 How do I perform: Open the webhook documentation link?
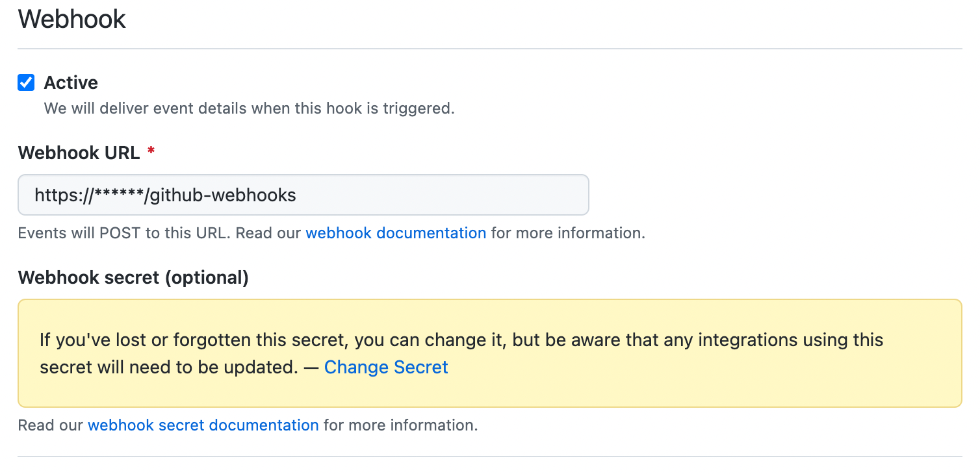pyautogui.click(x=396, y=233)
